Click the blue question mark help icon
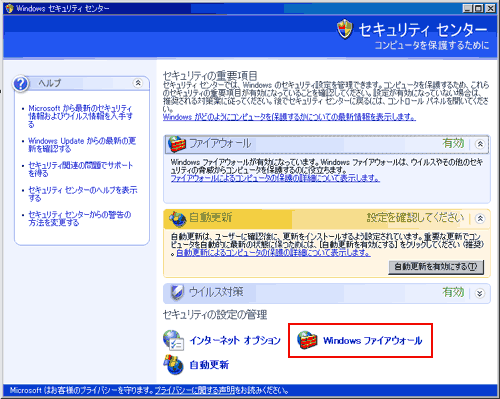The width and height of the screenshot is (500, 399). point(21,84)
